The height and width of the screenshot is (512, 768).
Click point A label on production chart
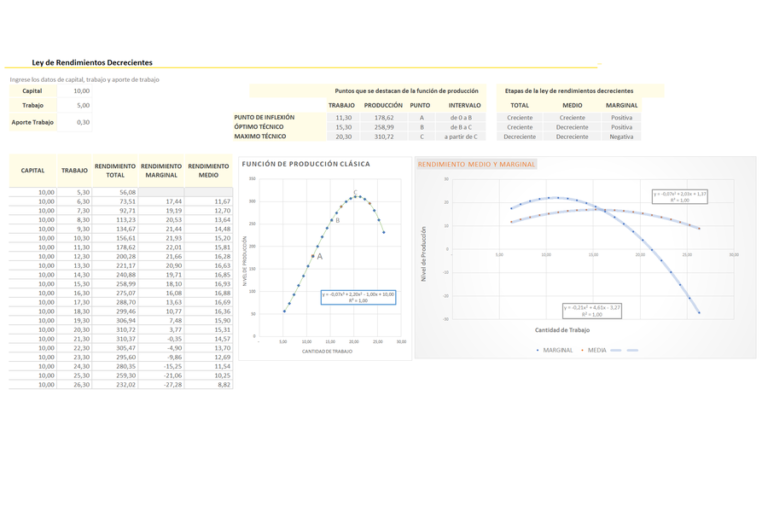[319, 257]
